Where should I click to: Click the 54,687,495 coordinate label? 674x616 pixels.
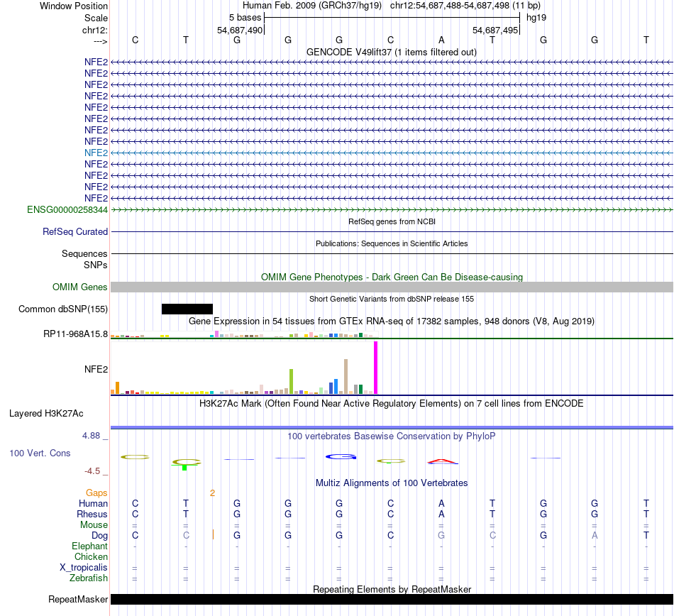pyautogui.click(x=495, y=30)
